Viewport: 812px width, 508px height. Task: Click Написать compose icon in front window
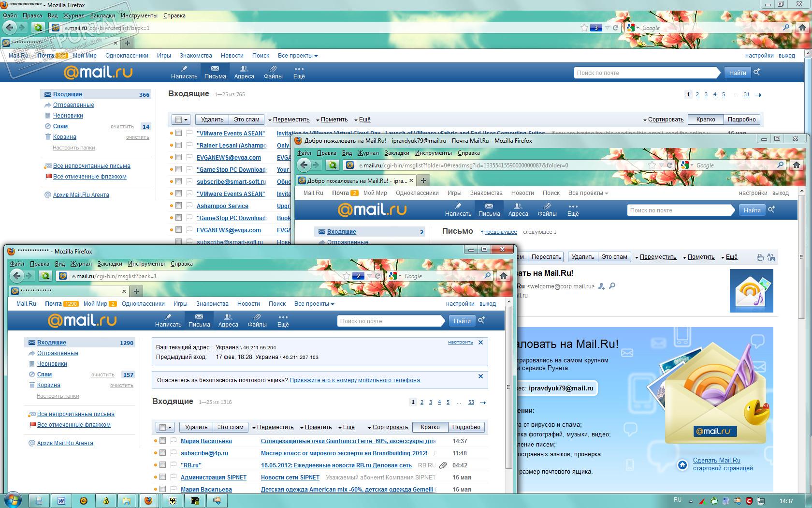coord(168,320)
